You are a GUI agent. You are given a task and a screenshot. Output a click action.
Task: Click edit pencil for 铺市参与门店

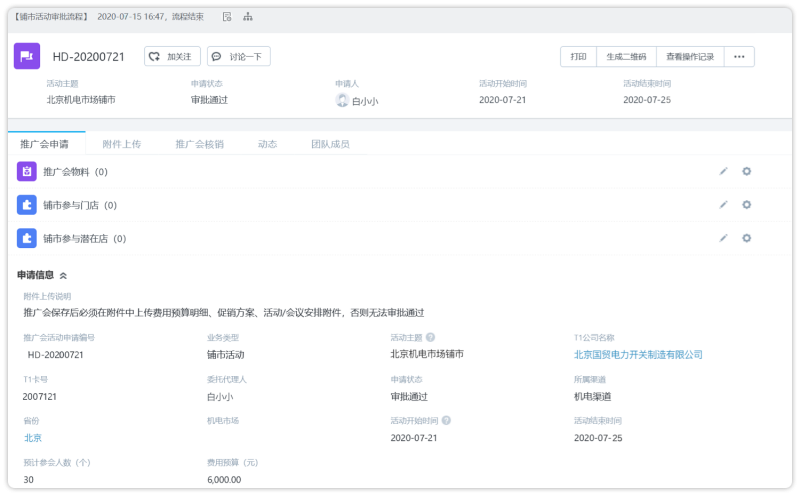point(723,205)
